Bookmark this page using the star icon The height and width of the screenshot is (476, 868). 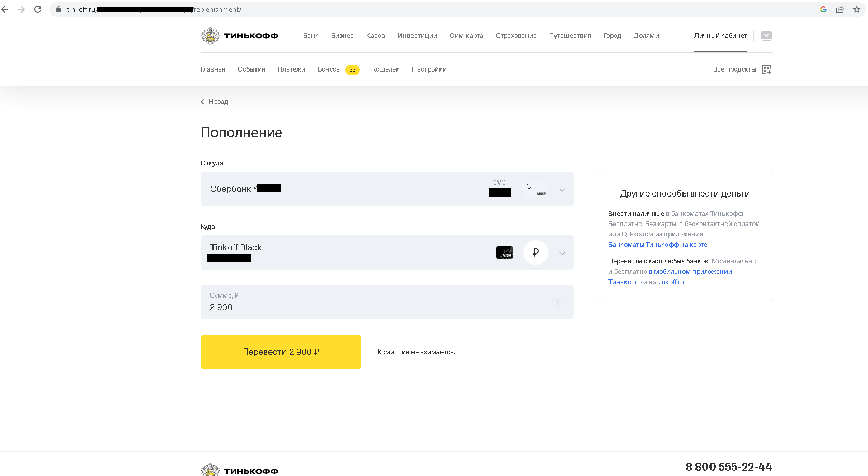point(857,9)
